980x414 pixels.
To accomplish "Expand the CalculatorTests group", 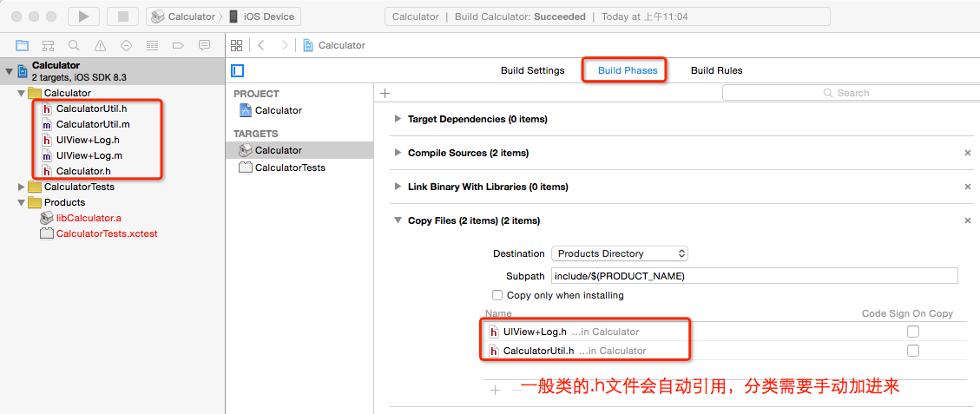I will coord(22,187).
